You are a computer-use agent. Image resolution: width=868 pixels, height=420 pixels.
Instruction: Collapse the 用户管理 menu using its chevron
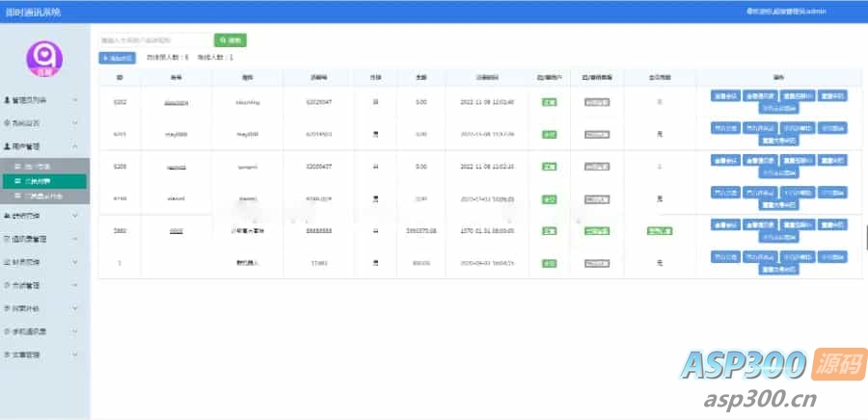[76, 146]
